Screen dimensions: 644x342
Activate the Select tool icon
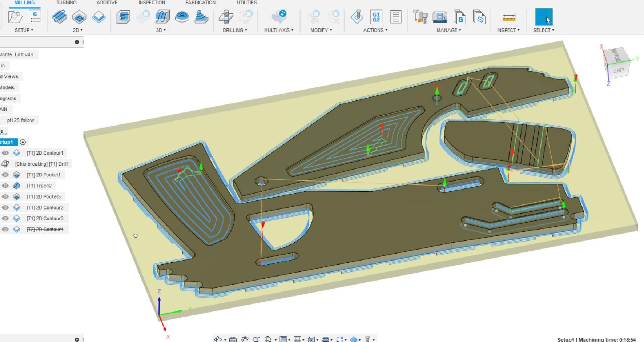pyautogui.click(x=544, y=17)
